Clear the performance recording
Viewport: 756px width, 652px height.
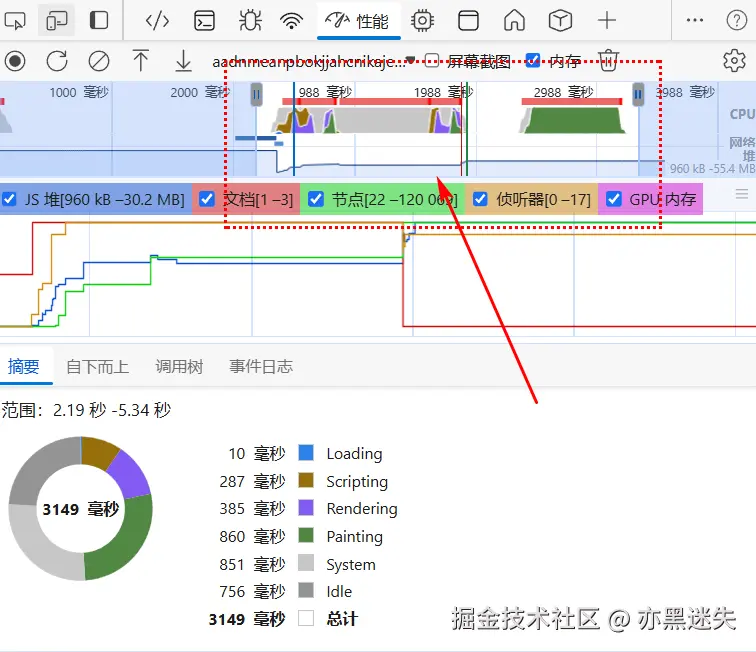click(x=99, y=61)
